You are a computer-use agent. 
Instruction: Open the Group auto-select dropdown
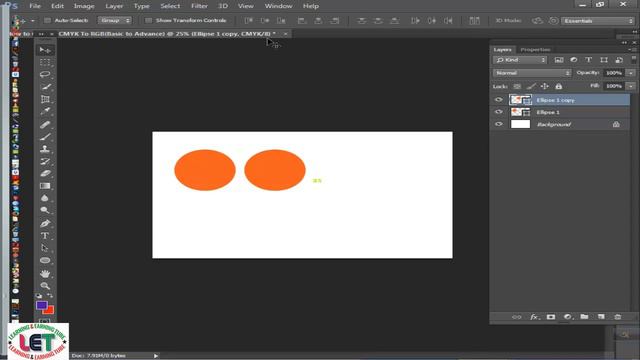[115, 20]
